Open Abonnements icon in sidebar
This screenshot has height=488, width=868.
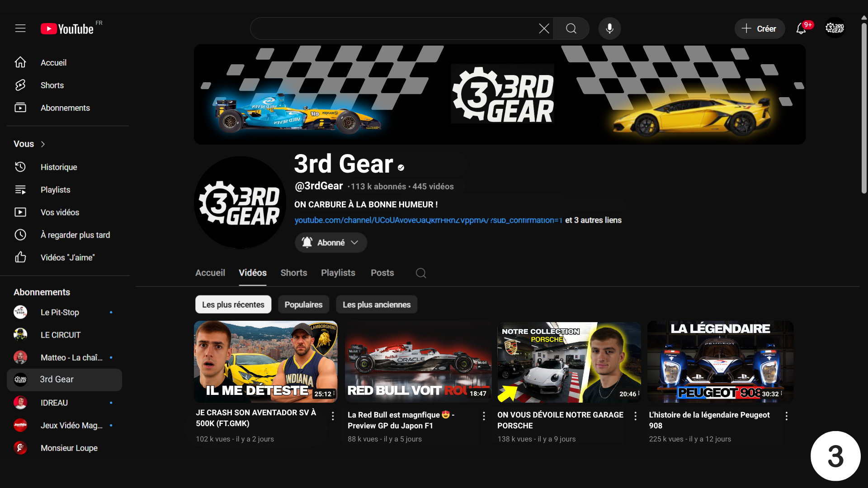[x=20, y=108]
